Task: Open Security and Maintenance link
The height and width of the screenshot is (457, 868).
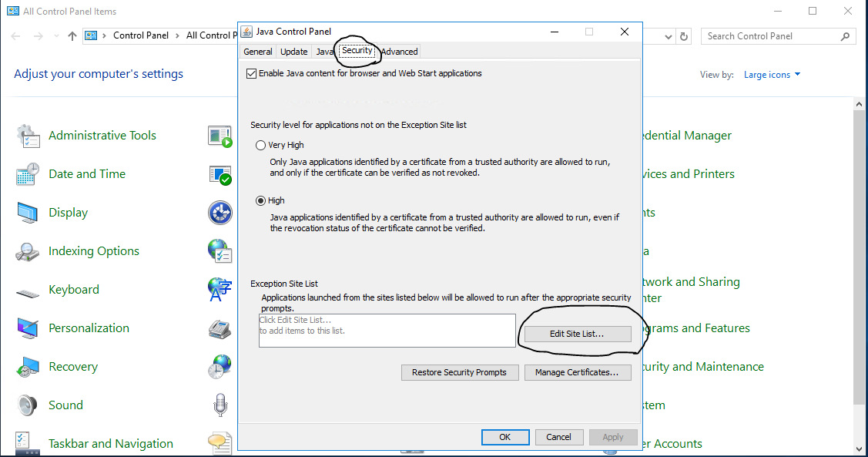Action: [703, 367]
